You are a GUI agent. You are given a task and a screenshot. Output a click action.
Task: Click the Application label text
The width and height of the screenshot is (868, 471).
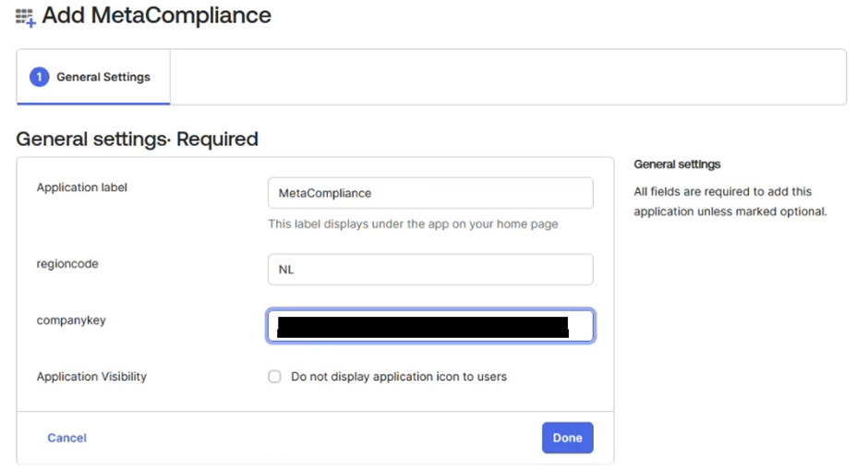[x=82, y=187]
